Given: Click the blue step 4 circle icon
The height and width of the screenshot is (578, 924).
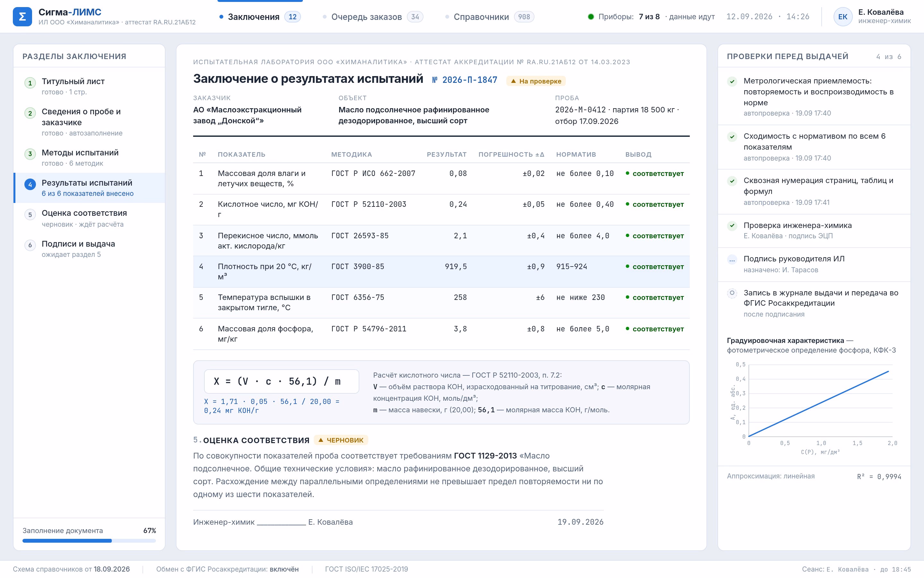Looking at the screenshot, I should 30,184.
